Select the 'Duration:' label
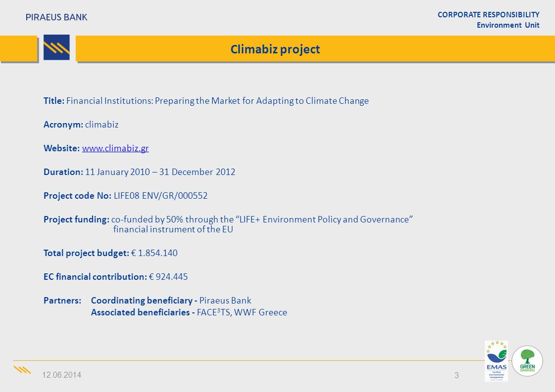Image resolution: width=555 pixels, height=392 pixels. 63,172
